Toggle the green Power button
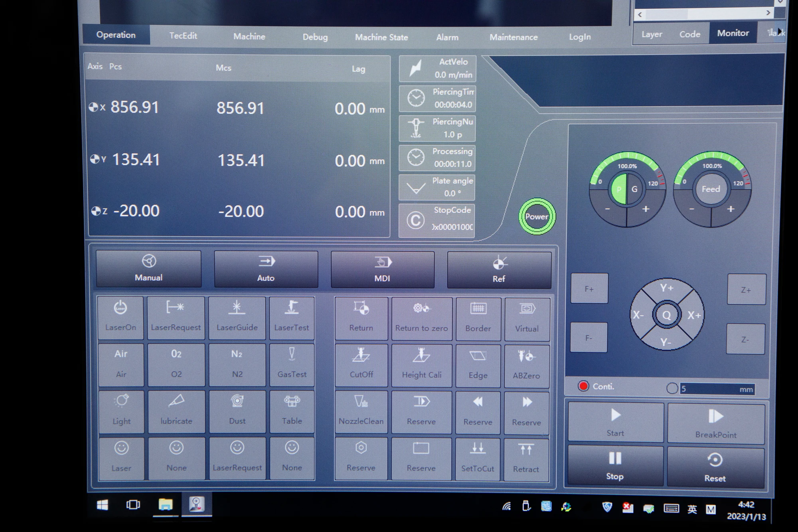Screen dimensions: 798x532 click(537, 217)
